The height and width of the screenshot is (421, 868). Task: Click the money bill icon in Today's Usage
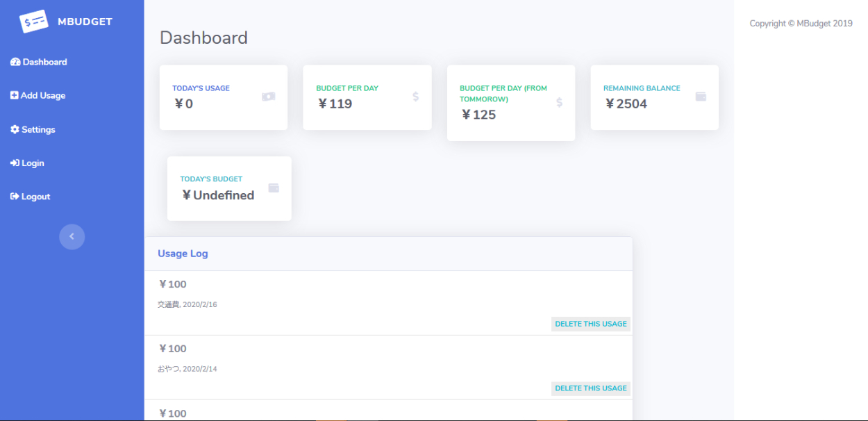tap(268, 97)
